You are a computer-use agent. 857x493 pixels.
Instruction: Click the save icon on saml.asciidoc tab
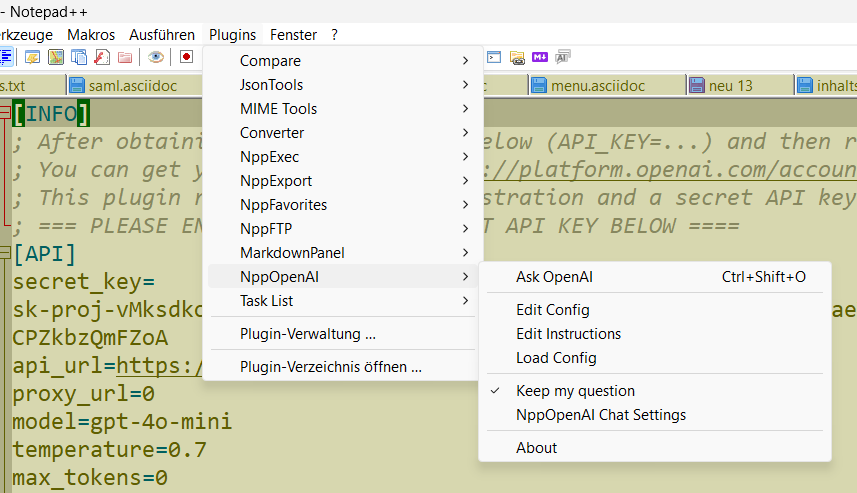pos(77,85)
